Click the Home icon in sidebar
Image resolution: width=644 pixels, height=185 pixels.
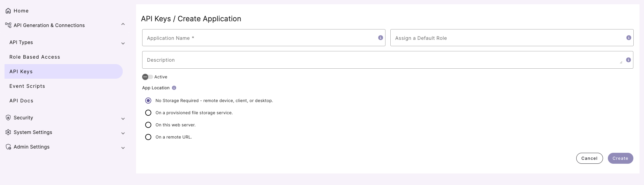coord(8,11)
